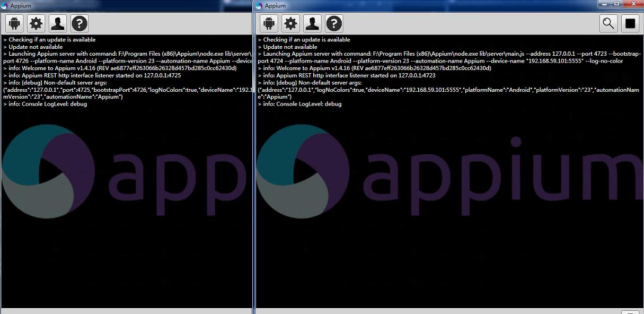Select 'Checking if an update is available' in left log
Viewport: 644px width, 314px height.
[x=49, y=40]
